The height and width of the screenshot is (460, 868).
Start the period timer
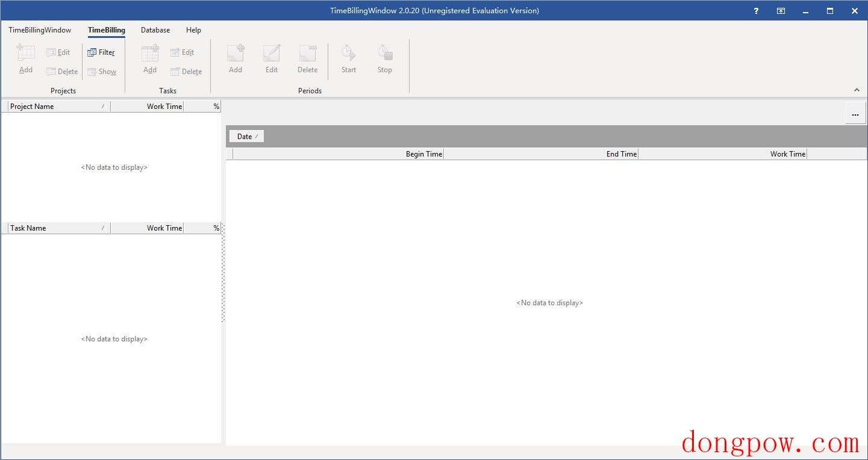(x=349, y=59)
